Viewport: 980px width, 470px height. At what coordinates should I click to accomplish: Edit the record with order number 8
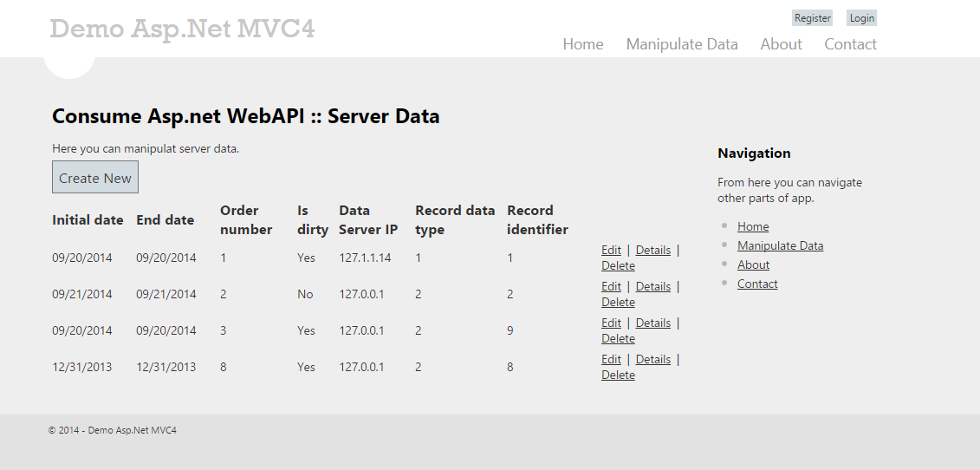coord(611,359)
